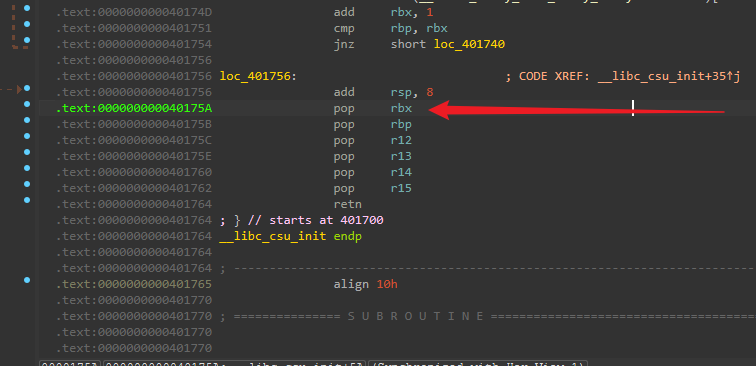Screen dimensions: 756x366
Task: Click the highlighted address .text:000000000040175A
Action: pyautogui.click(x=134, y=108)
